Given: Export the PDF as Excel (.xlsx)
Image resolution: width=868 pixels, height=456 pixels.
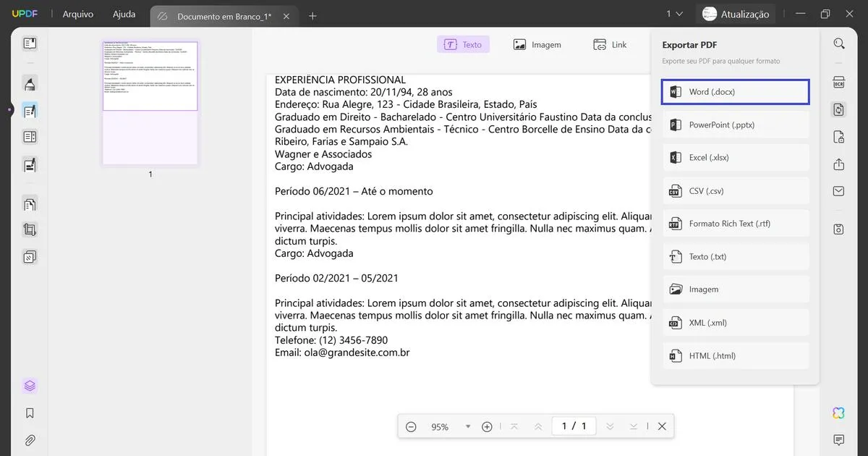Looking at the screenshot, I should (x=735, y=157).
